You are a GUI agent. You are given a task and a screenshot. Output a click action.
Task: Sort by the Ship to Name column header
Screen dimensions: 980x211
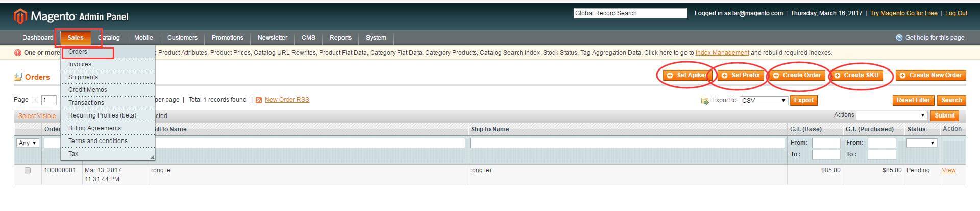tap(490, 129)
